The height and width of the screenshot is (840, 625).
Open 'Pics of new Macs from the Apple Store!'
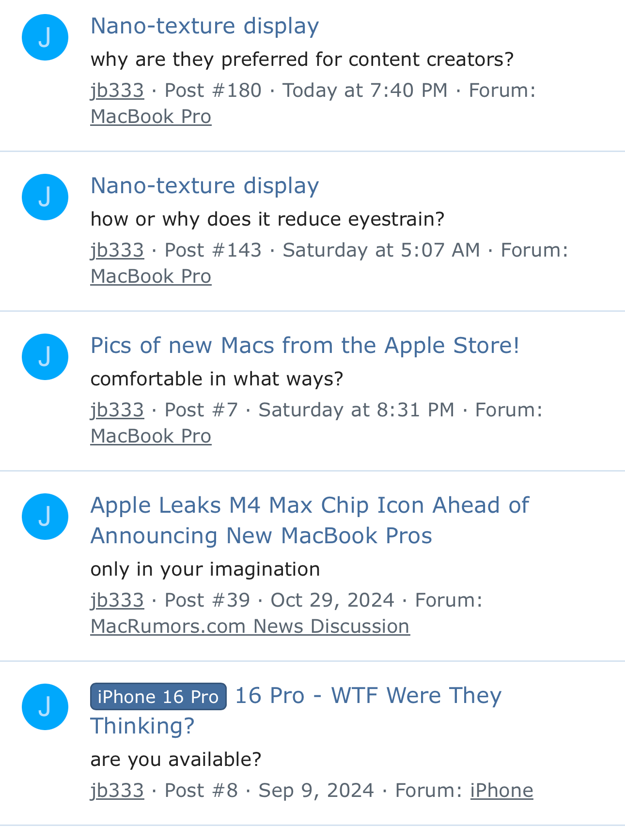pos(305,345)
